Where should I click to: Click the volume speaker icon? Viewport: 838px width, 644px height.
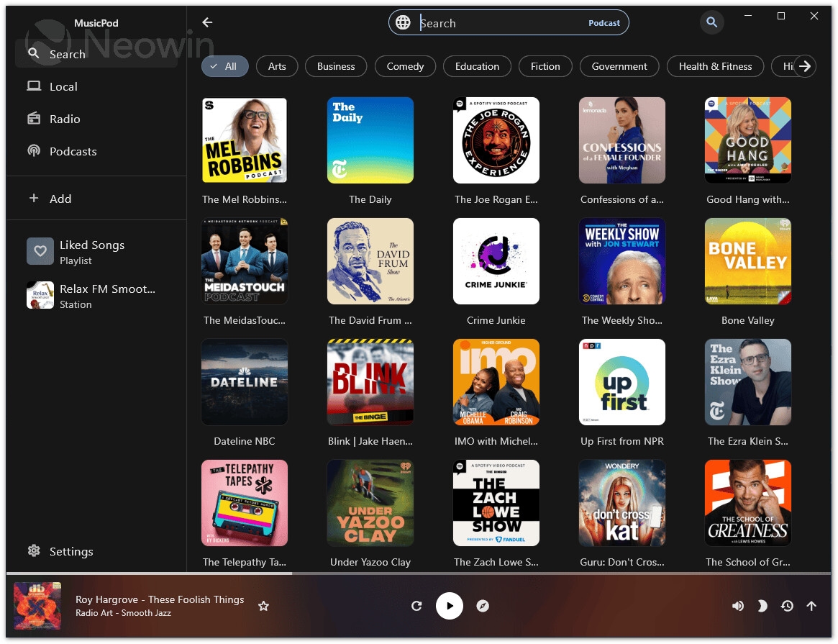(737, 606)
